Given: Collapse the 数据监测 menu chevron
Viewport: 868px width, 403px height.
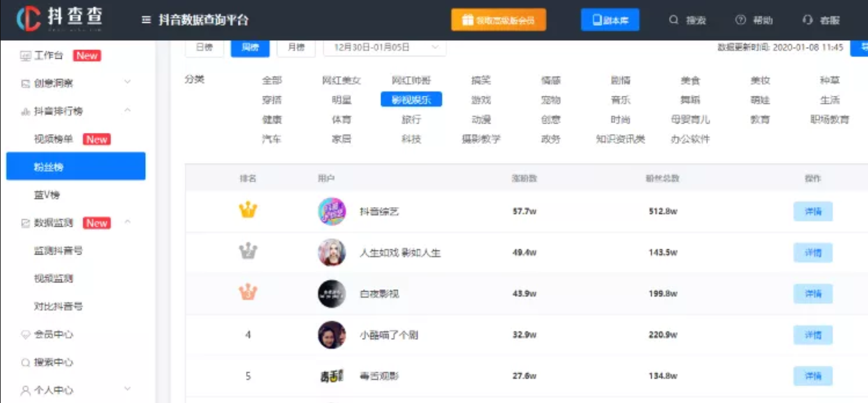Looking at the screenshot, I should coord(127,222).
